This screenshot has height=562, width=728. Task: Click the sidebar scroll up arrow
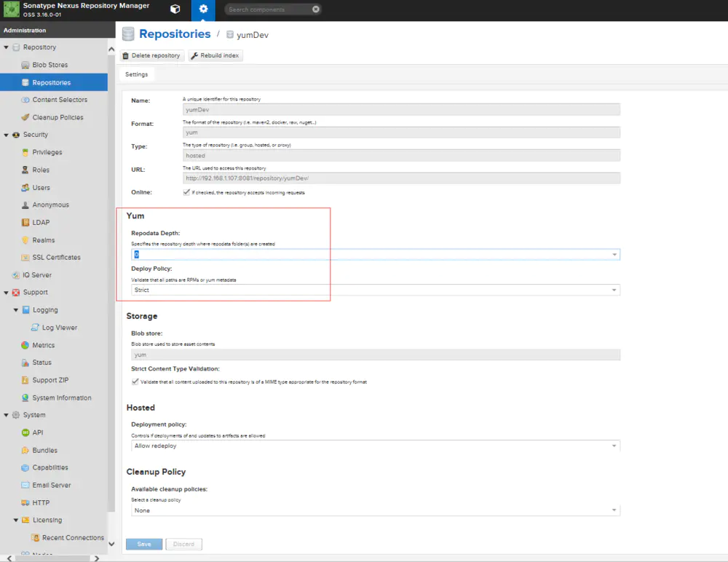pos(111,50)
